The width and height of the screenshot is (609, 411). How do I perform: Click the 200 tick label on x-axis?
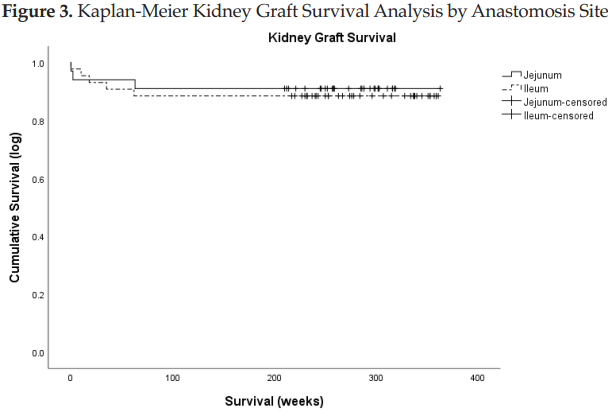click(x=273, y=378)
